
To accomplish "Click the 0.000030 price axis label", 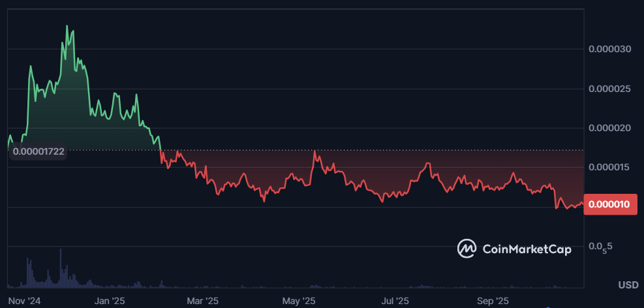I will coord(609,49).
